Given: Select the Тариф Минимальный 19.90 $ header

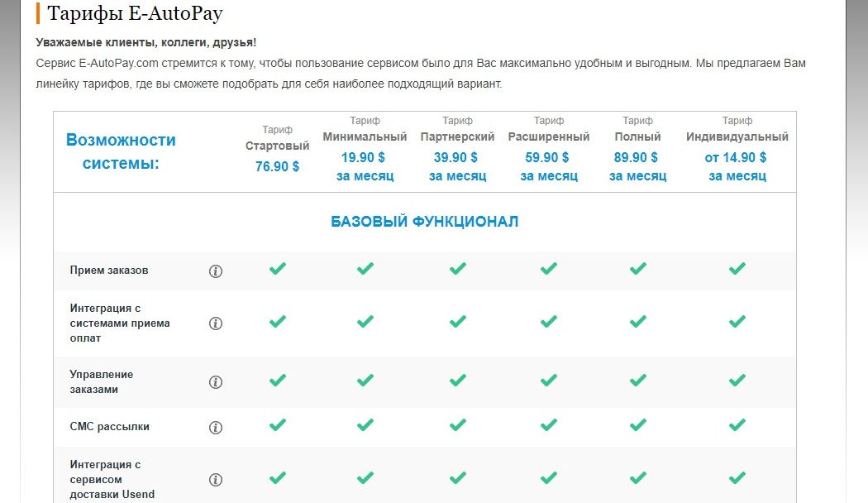Looking at the screenshot, I should coord(365,149).
